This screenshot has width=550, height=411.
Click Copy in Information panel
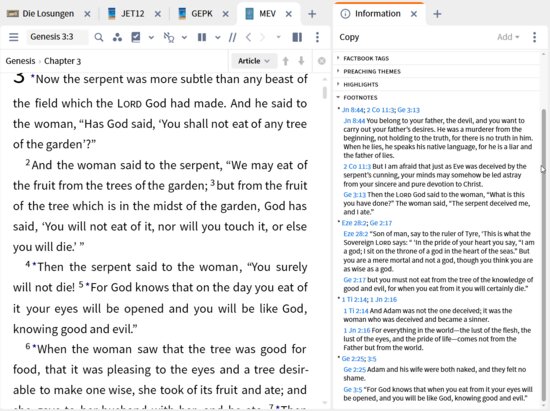pyautogui.click(x=349, y=37)
